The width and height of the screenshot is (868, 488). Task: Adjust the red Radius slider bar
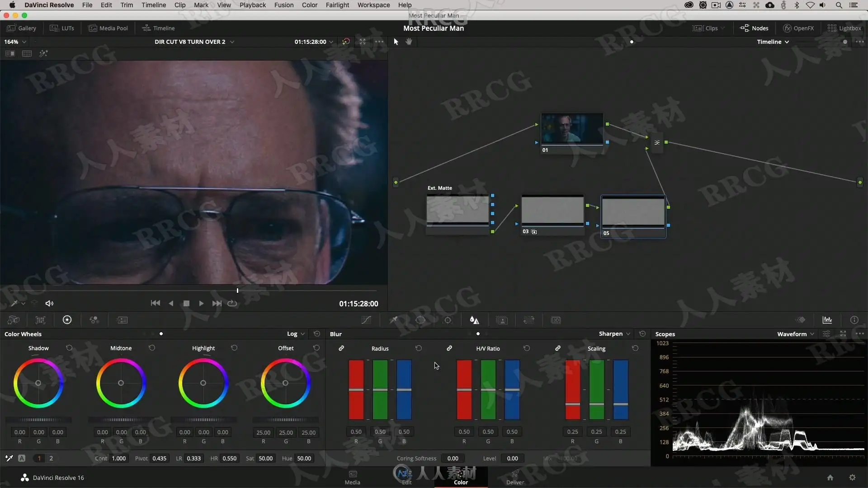(356, 389)
